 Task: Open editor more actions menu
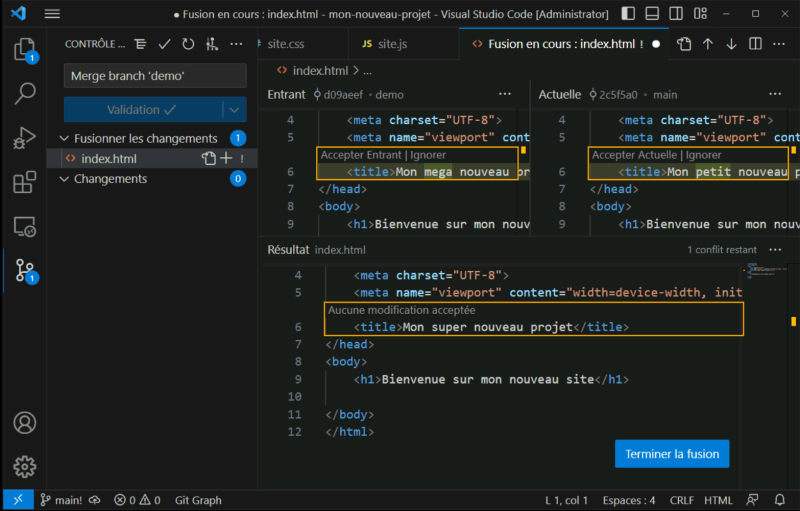point(779,44)
